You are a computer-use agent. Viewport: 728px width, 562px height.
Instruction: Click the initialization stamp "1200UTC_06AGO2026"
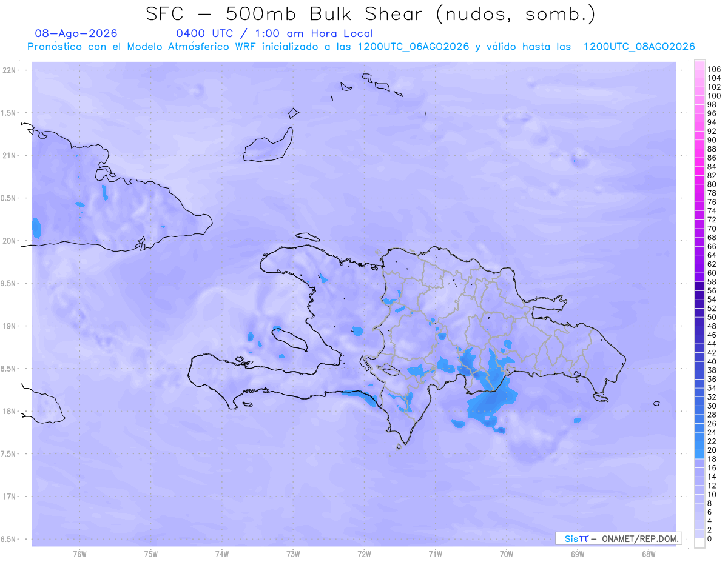click(x=413, y=47)
